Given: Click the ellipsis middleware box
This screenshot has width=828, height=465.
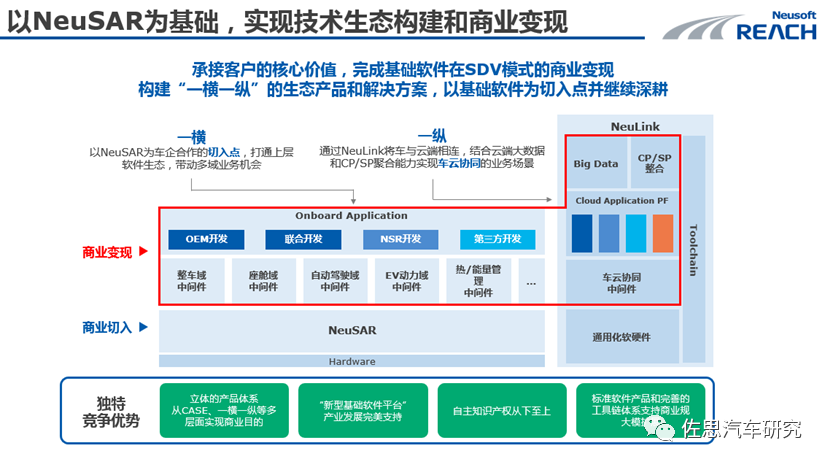Looking at the screenshot, I should coord(531,280).
